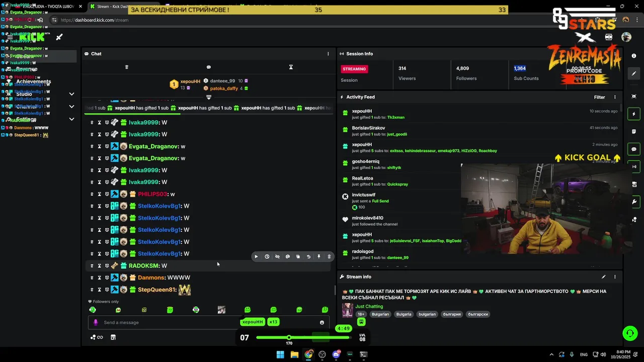Click the playback arrow in message hover toolbar

click(x=256, y=256)
